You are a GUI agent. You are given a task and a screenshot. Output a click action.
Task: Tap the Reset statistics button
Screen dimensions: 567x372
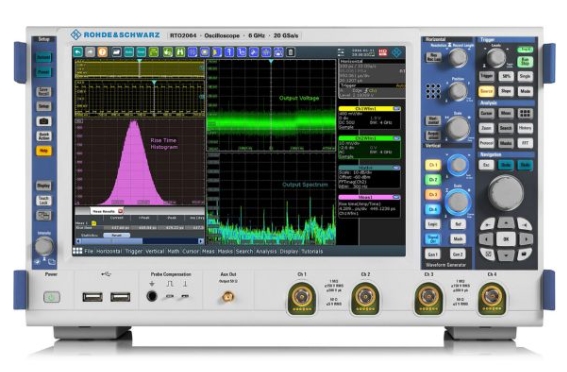tap(116, 235)
